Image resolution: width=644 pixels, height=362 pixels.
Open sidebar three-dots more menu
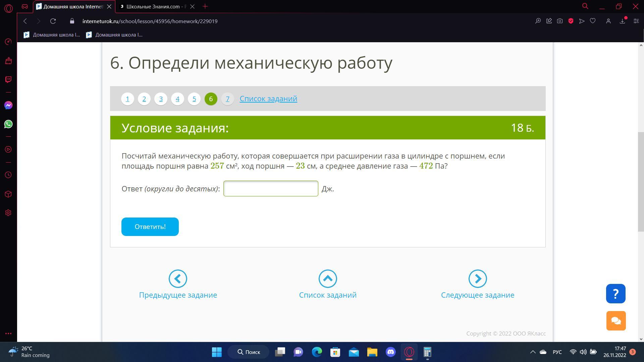pos(8,334)
